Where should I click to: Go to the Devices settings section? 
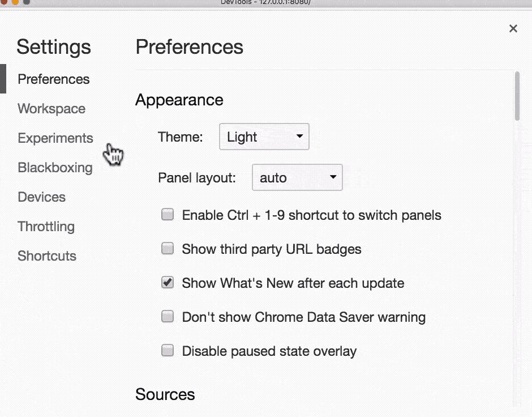(41, 197)
